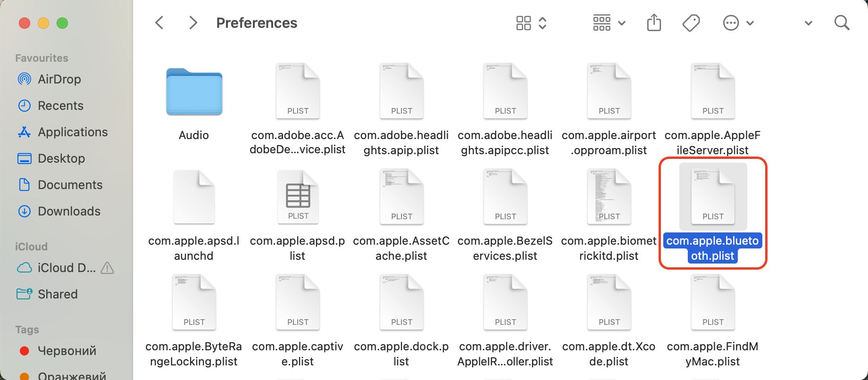
Task: Expand the grouping options chevron
Action: [622, 23]
